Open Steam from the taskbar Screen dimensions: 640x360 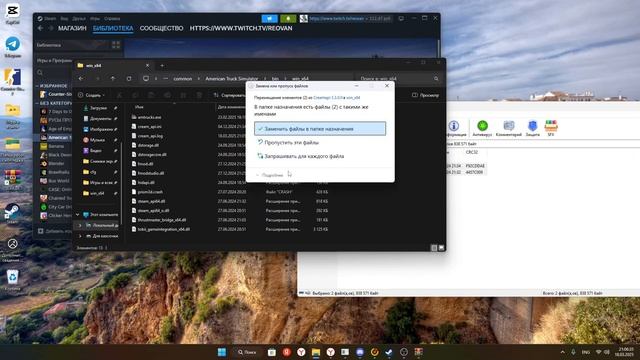(389, 352)
